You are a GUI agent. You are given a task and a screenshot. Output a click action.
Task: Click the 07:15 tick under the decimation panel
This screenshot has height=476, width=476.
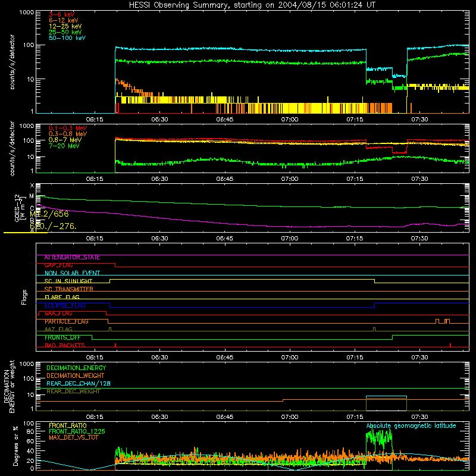[355, 417]
